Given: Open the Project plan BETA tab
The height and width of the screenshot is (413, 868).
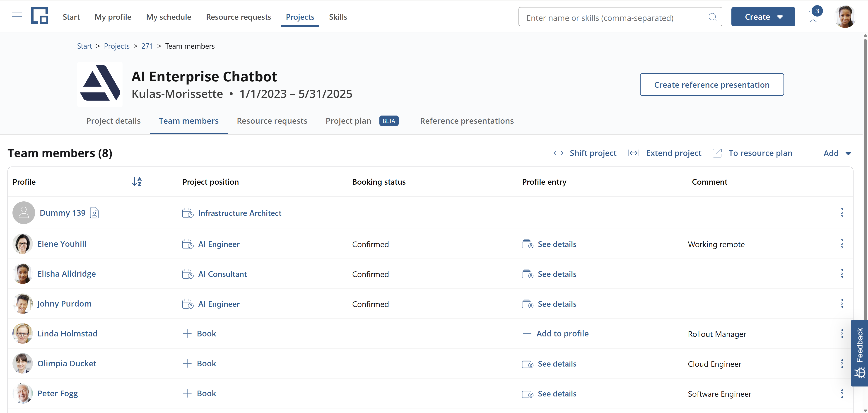Looking at the screenshot, I should pyautogui.click(x=362, y=121).
